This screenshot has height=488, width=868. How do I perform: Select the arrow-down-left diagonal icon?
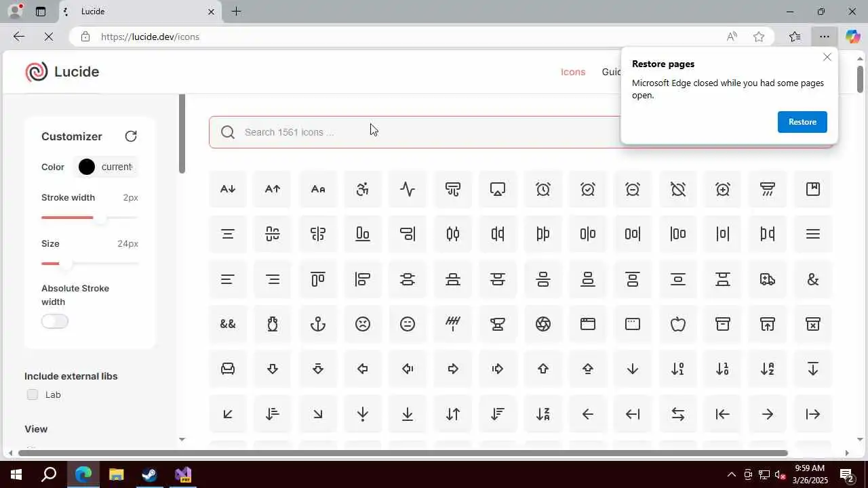(228, 414)
